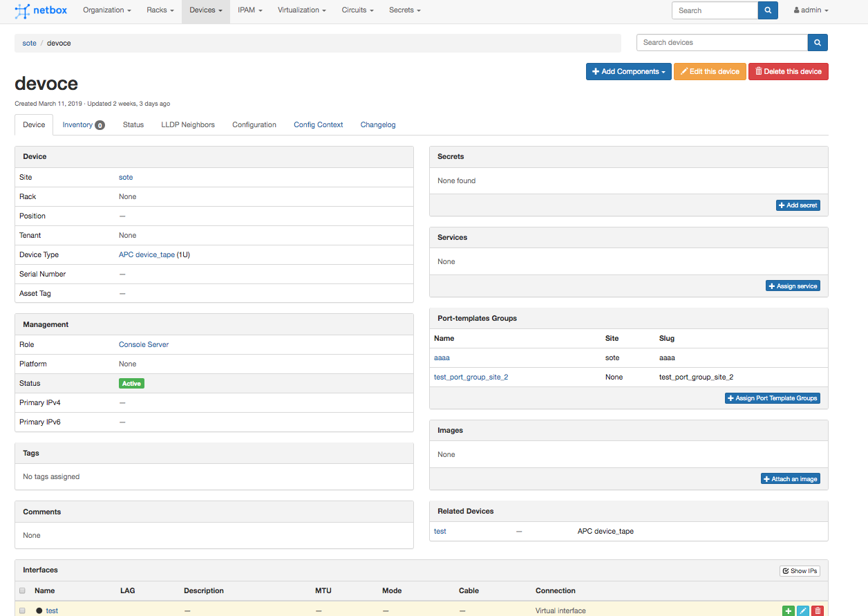Click the device search magnifier button
The width and height of the screenshot is (868, 616).
[818, 43]
